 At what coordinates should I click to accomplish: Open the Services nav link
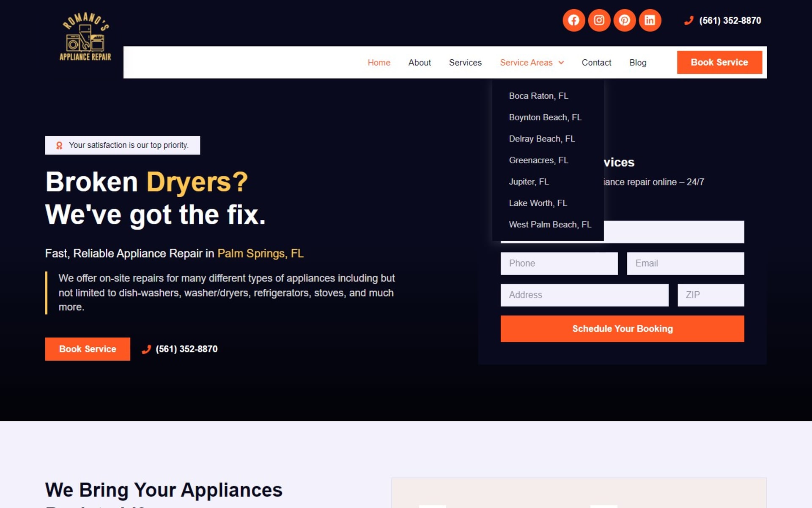tap(465, 63)
